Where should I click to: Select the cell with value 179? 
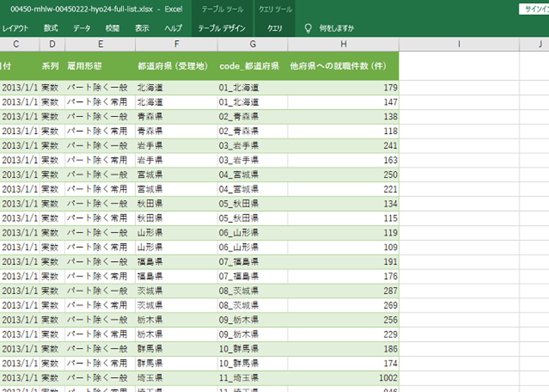coord(343,87)
